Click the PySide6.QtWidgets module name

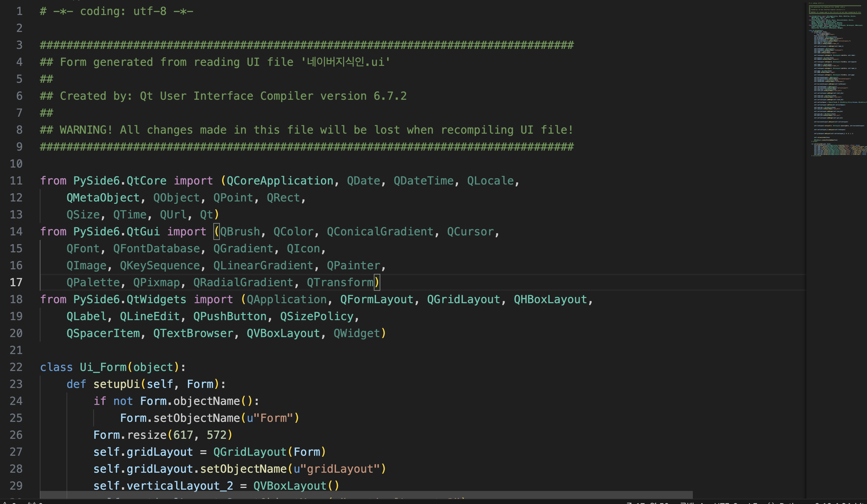tap(130, 300)
